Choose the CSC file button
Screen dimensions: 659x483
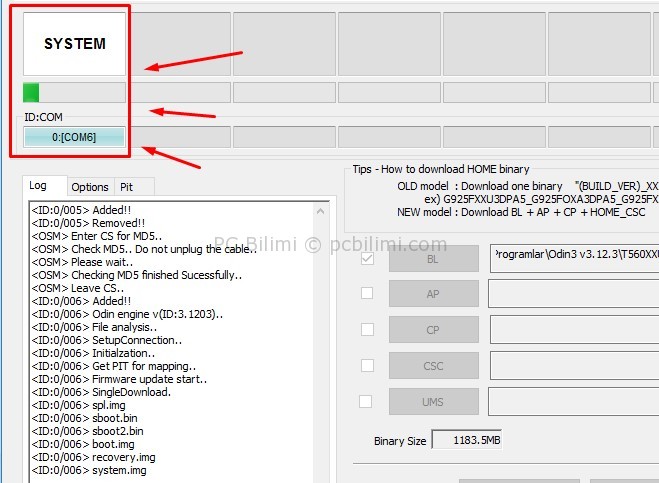[x=433, y=366]
